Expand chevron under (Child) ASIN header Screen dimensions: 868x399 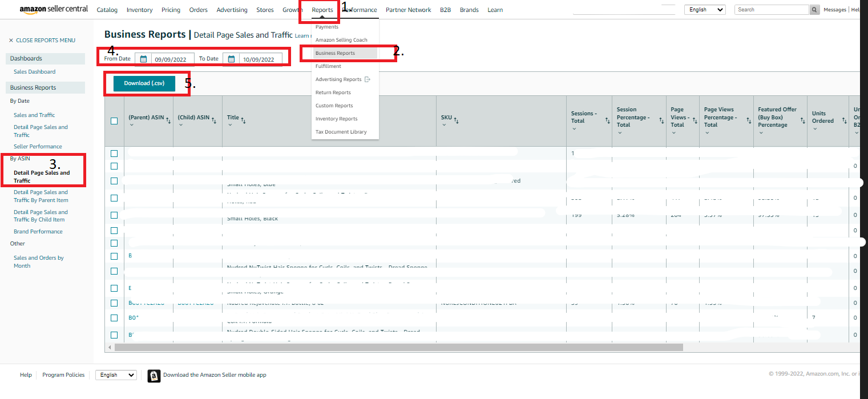coord(180,125)
